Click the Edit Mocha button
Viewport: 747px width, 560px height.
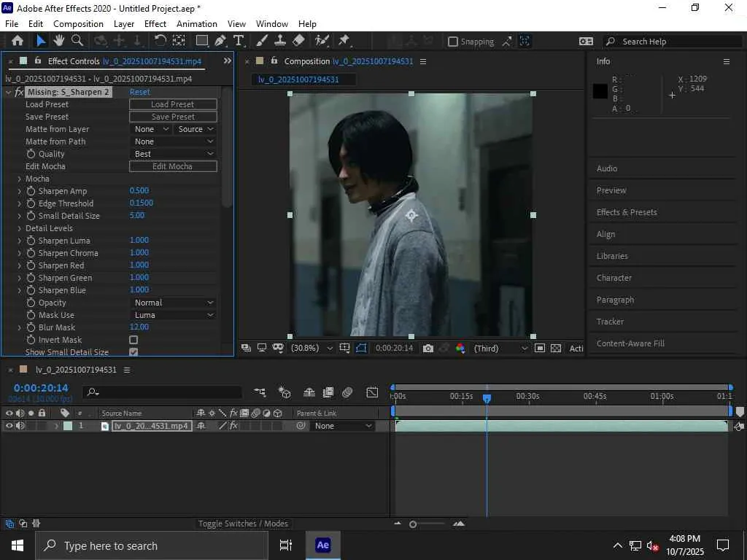[173, 166]
